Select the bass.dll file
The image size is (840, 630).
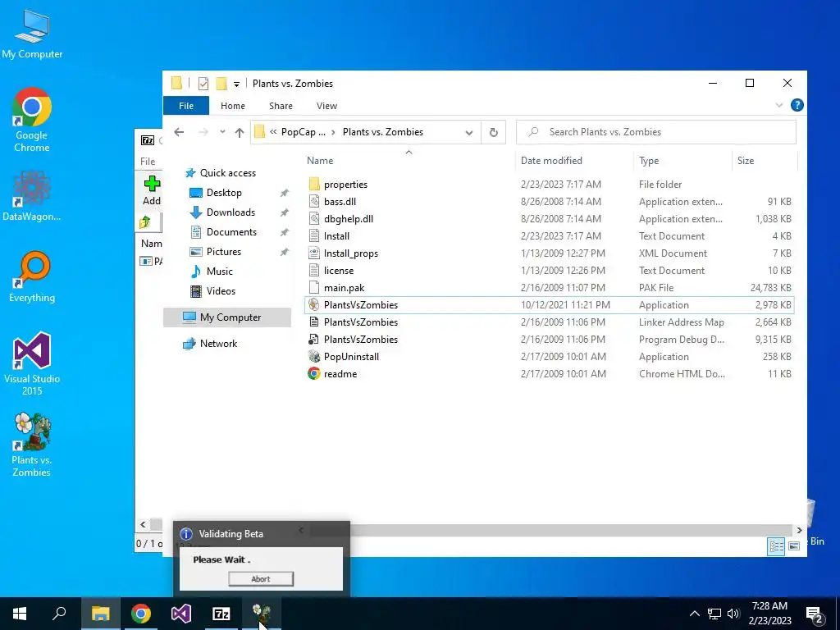(549, 202)
